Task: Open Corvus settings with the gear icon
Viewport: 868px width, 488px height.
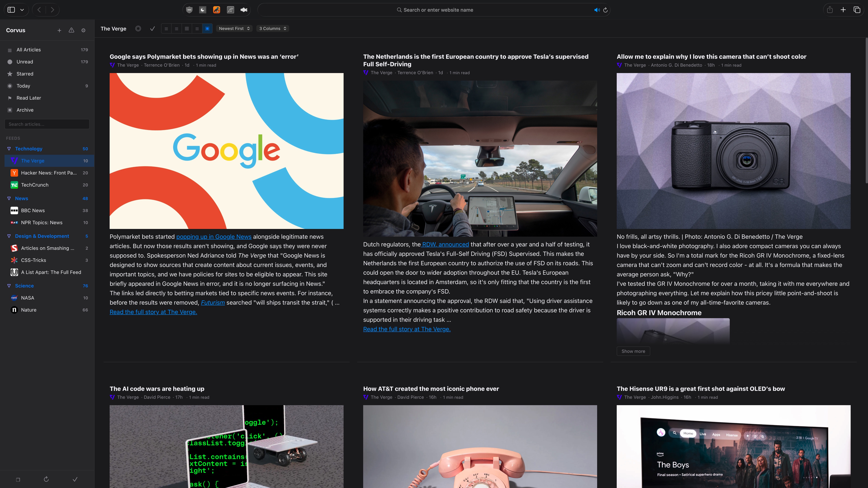Action: (x=83, y=30)
